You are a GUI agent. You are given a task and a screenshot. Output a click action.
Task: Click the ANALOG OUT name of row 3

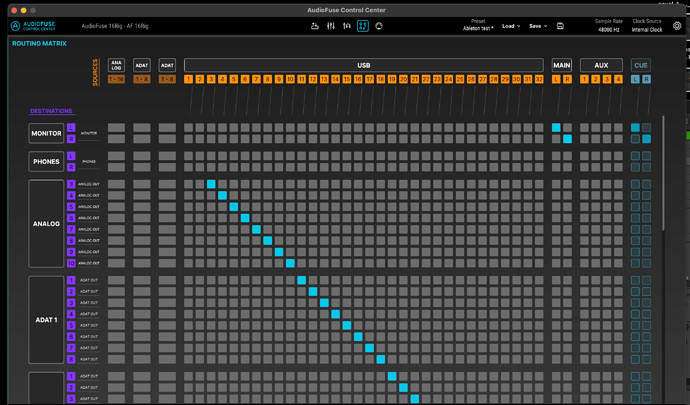89,184
